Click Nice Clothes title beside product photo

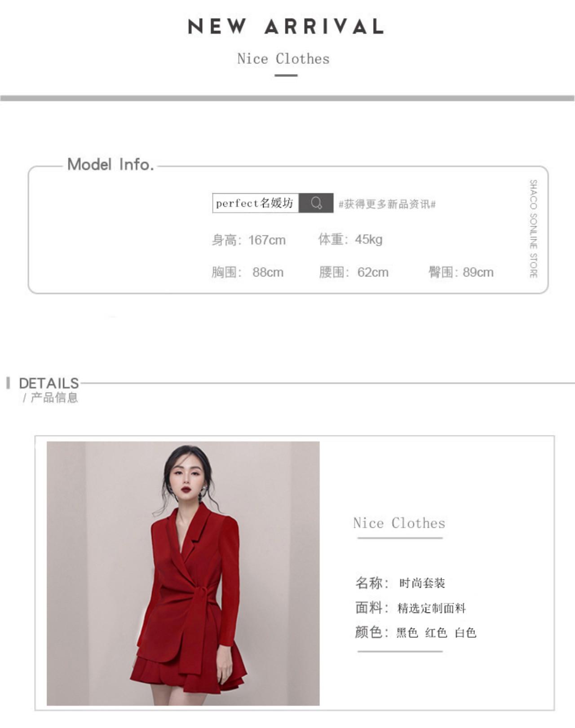(399, 523)
